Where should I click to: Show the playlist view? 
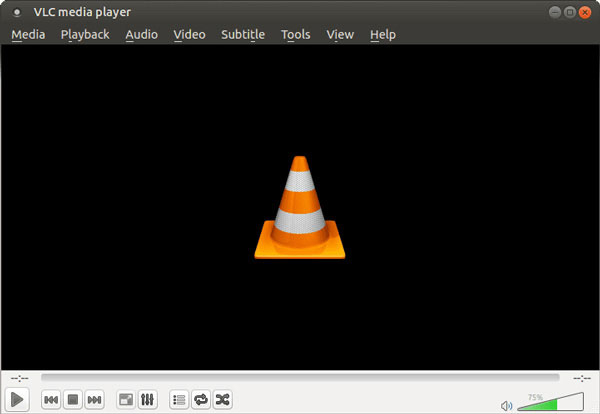(179, 400)
